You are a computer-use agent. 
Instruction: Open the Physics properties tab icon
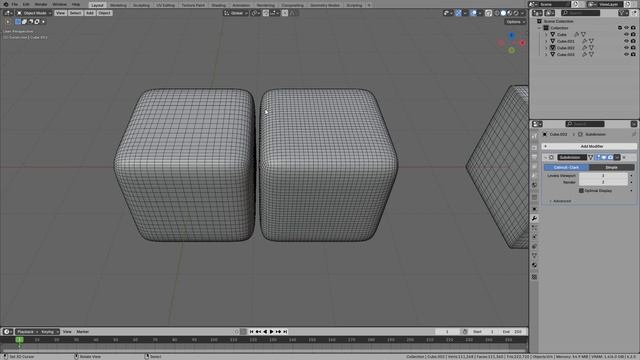pyautogui.click(x=534, y=237)
